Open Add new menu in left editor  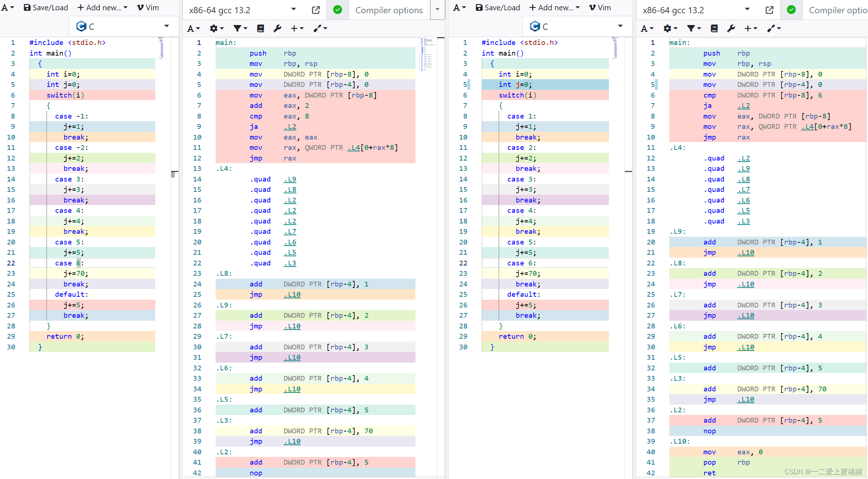pos(102,7)
